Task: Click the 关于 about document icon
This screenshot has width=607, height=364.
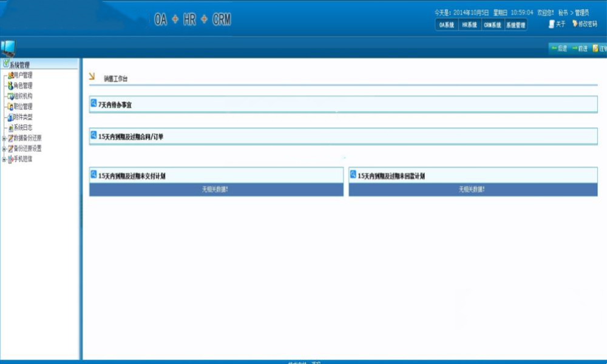Action: click(x=552, y=24)
